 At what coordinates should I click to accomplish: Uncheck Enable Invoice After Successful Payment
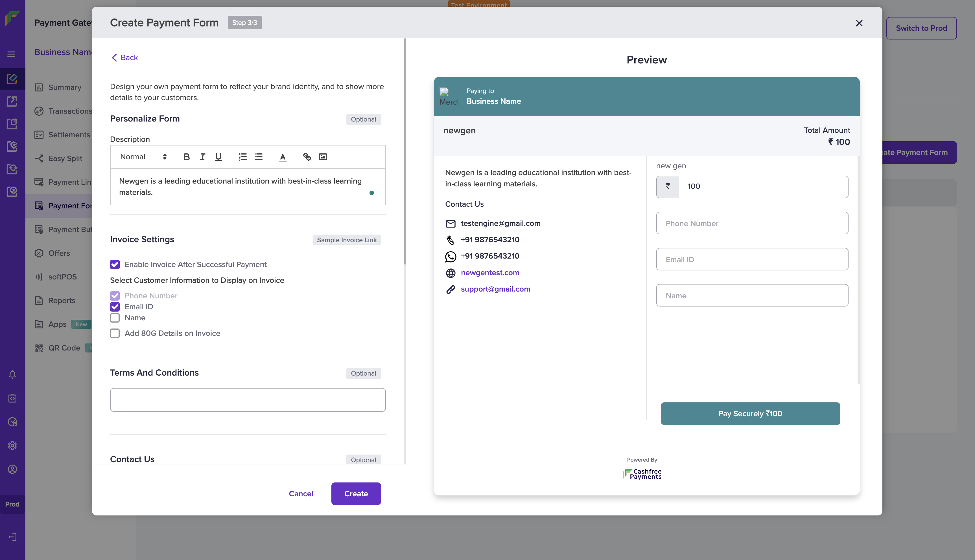click(x=115, y=264)
